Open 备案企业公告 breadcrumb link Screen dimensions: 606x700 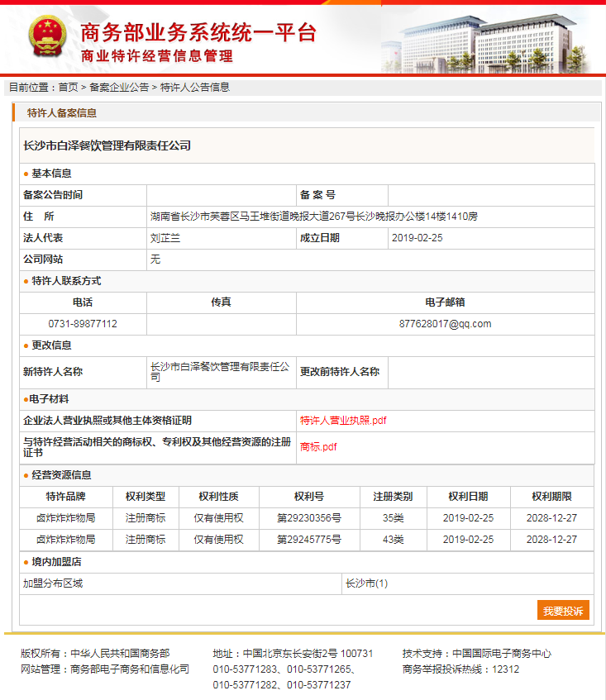[119, 87]
